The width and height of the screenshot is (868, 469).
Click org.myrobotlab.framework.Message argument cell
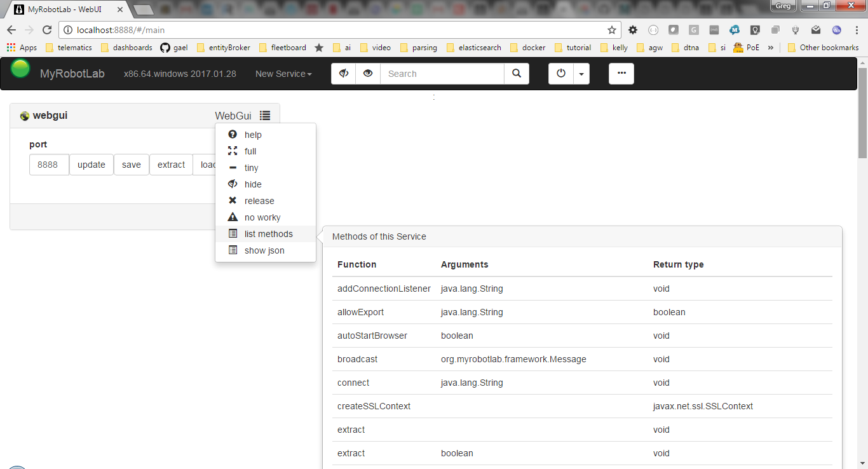513,359
